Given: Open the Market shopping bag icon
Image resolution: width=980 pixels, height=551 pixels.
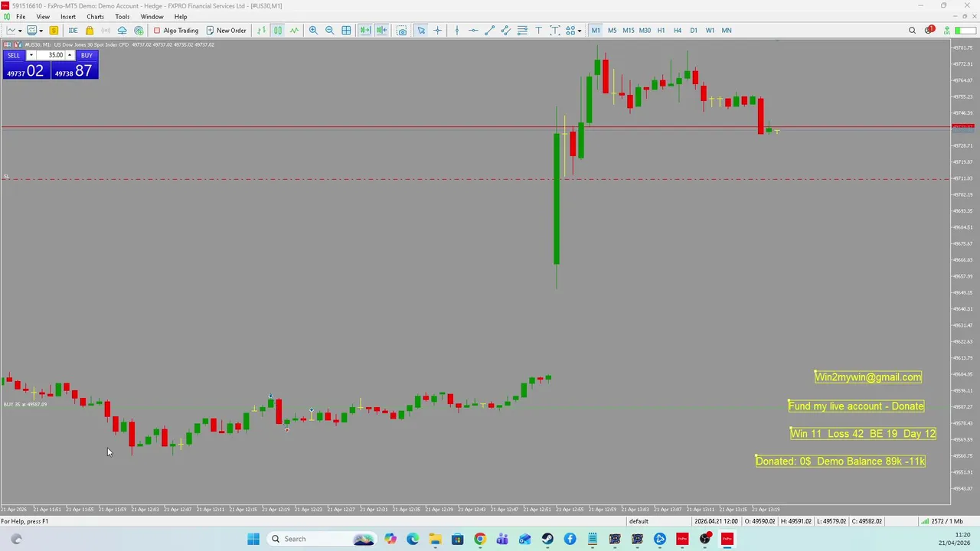Looking at the screenshot, I should click(90, 31).
